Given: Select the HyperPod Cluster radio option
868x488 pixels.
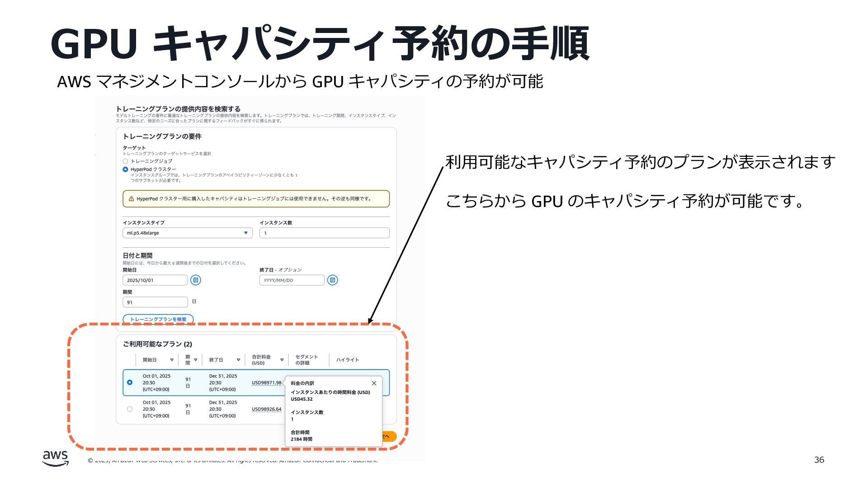Looking at the screenshot, I should point(126,169).
